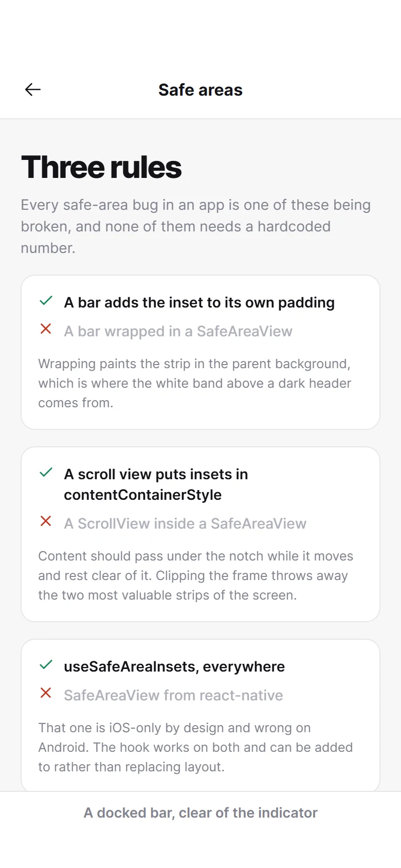Select 'A ScrollView inside a SafeAreaView' line
Screen dimensions: 401x868
(x=185, y=523)
